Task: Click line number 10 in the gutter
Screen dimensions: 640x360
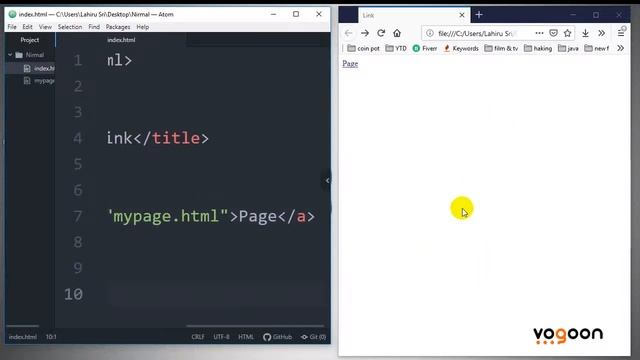Action: pyautogui.click(x=74, y=294)
